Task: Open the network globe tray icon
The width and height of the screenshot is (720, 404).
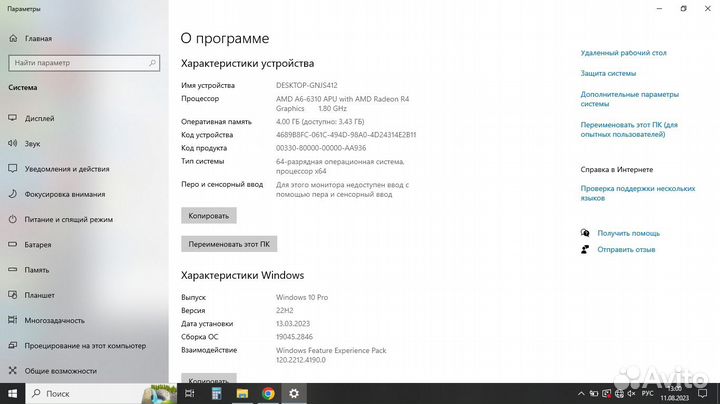Action: click(619, 394)
